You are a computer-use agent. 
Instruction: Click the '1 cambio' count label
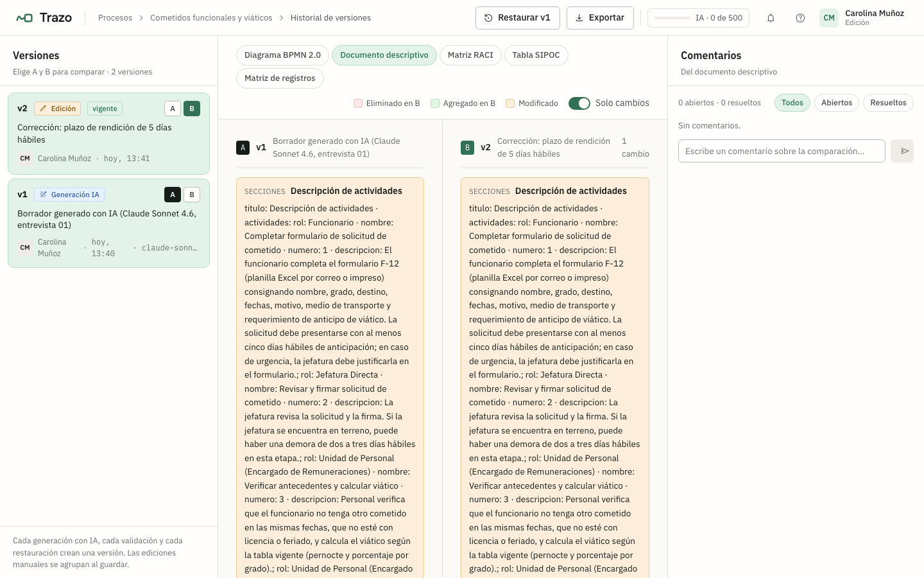[635, 148]
